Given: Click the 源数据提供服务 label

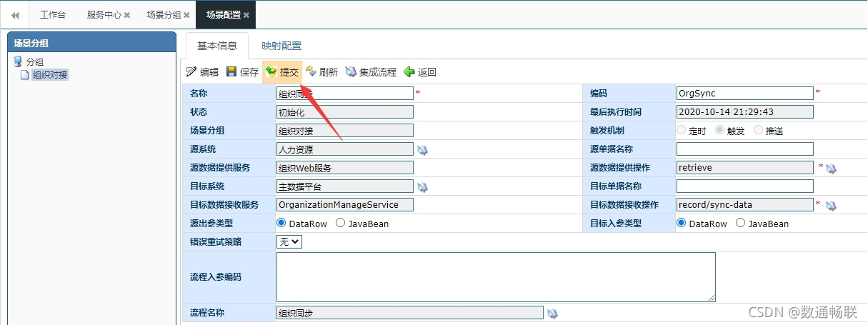Looking at the screenshot, I should point(220,168).
